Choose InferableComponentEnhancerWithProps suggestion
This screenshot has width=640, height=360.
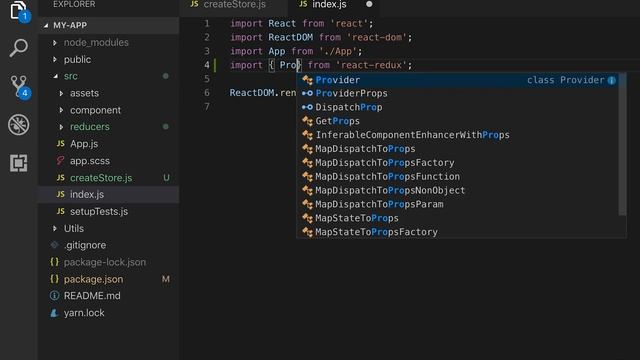click(457, 135)
